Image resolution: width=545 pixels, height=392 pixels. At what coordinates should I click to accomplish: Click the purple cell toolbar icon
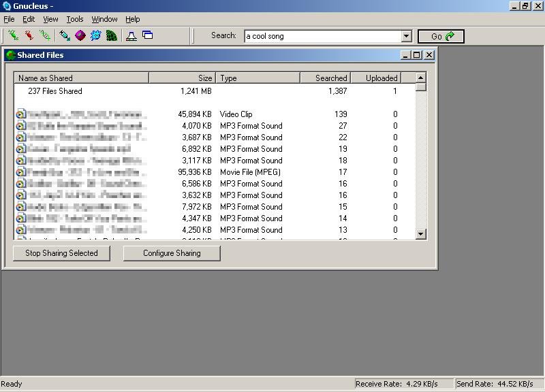coord(80,35)
